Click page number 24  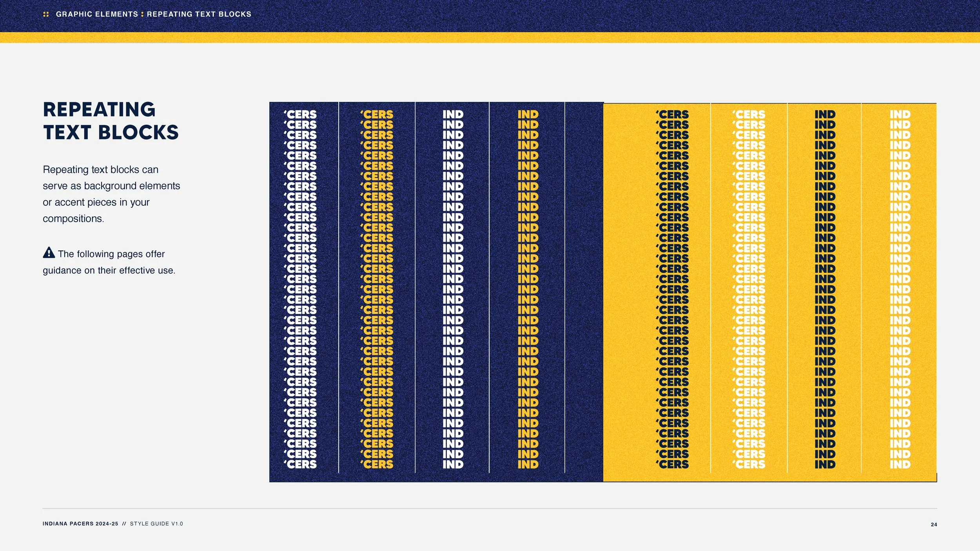934,524
